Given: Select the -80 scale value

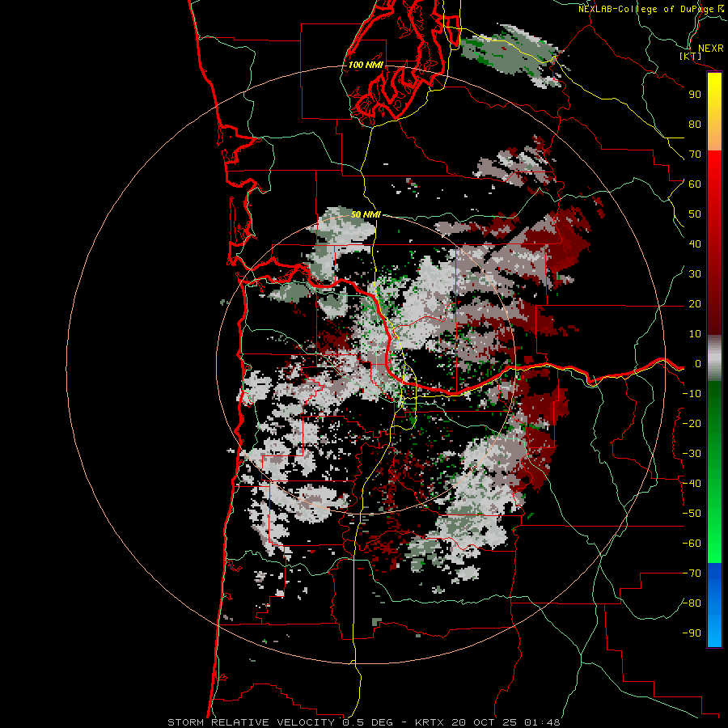Looking at the screenshot, I should click(x=692, y=603).
